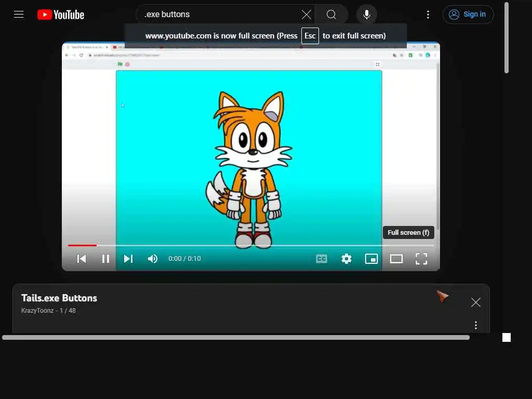Toggle closed captions (CC)
Screen dimensions: 532x399
321,259
